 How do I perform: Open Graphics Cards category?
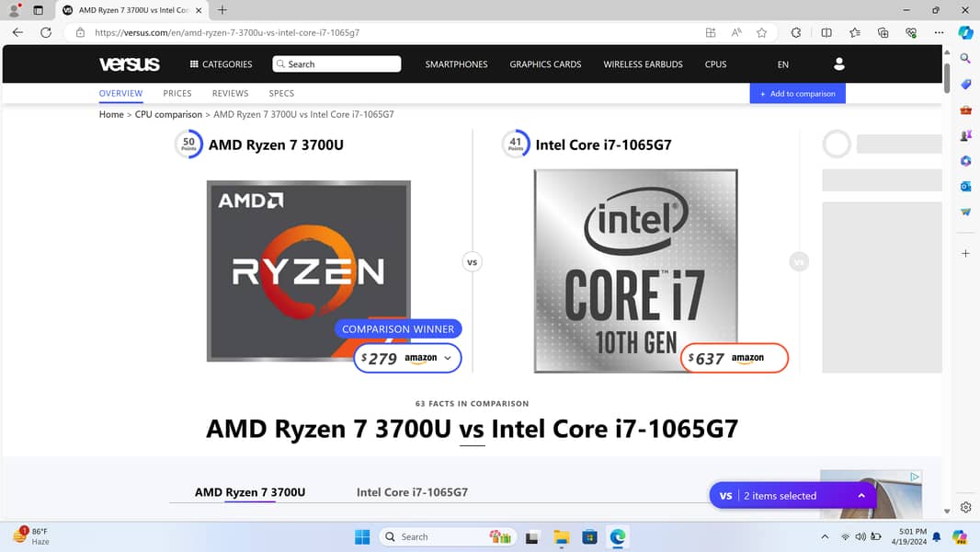tap(545, 63)
